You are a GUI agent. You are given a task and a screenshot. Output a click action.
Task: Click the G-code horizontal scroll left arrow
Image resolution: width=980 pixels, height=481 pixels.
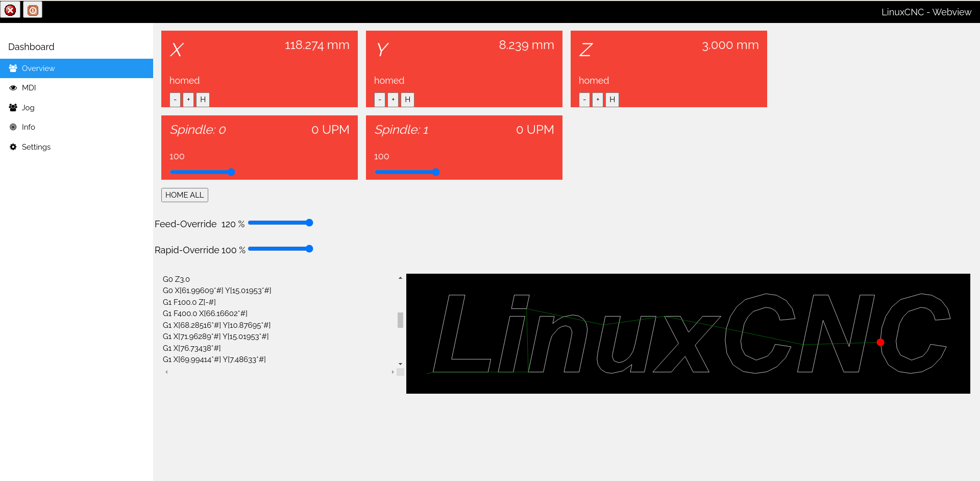[x=166, y=372]
